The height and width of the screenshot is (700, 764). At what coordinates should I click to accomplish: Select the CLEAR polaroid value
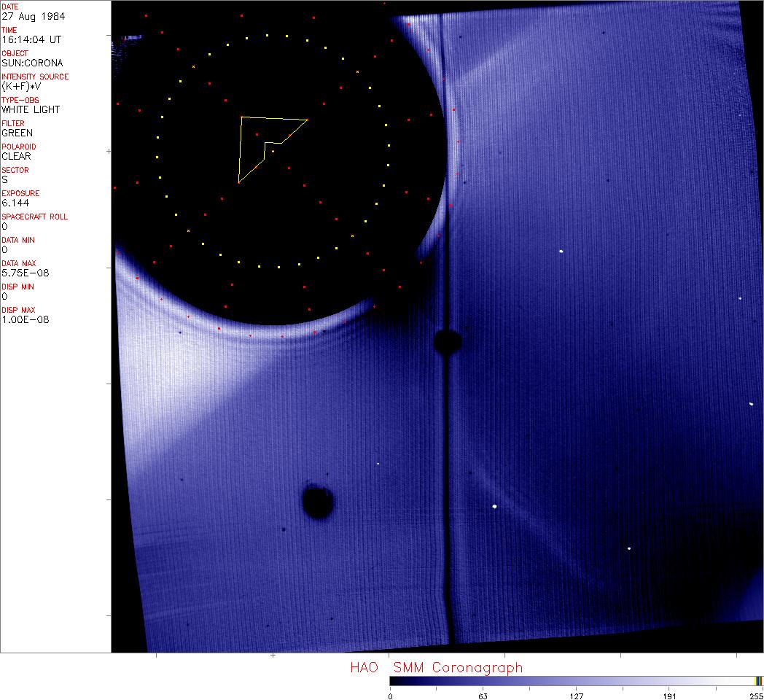[x=16, y=156]
